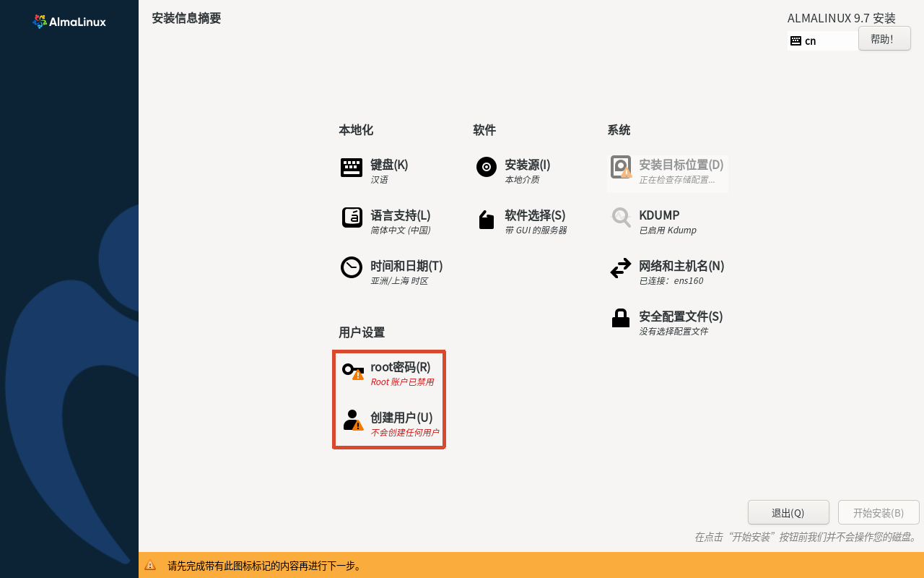This screenshot has height=578, width=924.
Task: Click the 系统 section heading
Action: point(619,130)
